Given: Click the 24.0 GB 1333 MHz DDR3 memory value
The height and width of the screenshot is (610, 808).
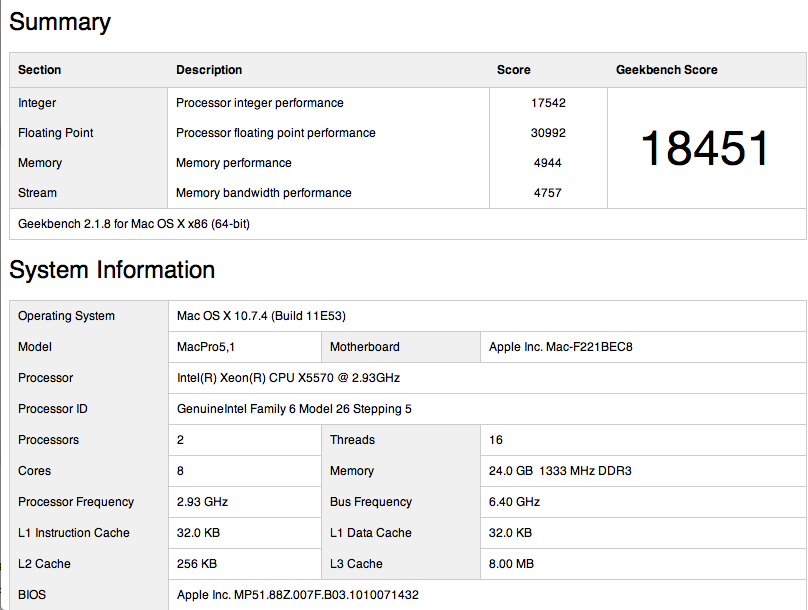Looking at the screenshot, I should (x=560, y=471).
